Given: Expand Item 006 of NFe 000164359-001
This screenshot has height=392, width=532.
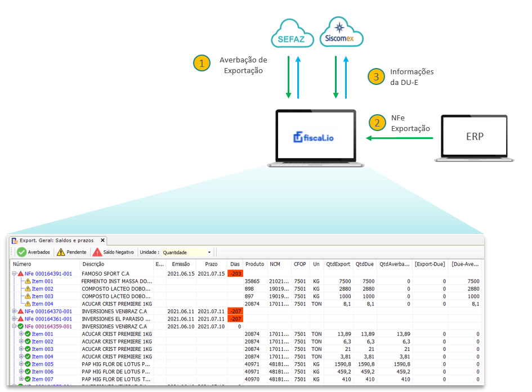Looking at the screenshot, I should point(21,371).
